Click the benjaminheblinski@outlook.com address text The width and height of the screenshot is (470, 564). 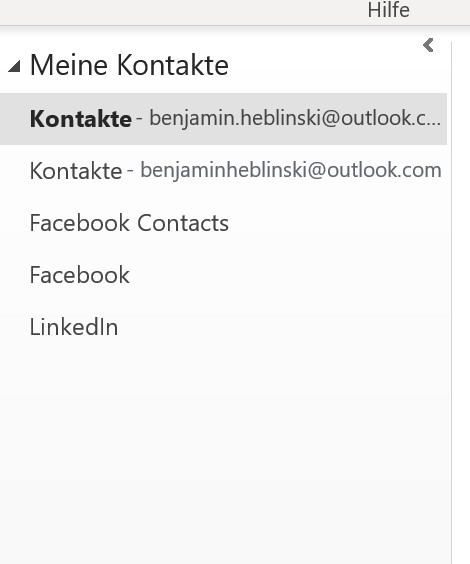tap(291, 170)
